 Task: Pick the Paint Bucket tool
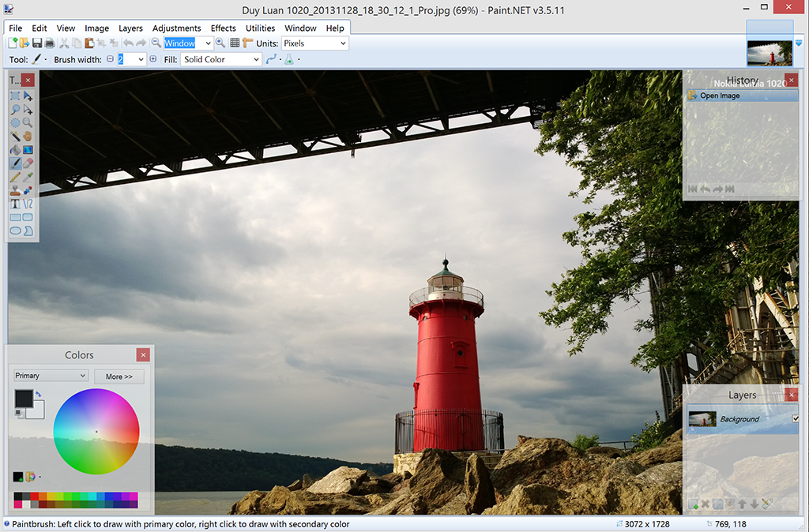click(15, 150)
